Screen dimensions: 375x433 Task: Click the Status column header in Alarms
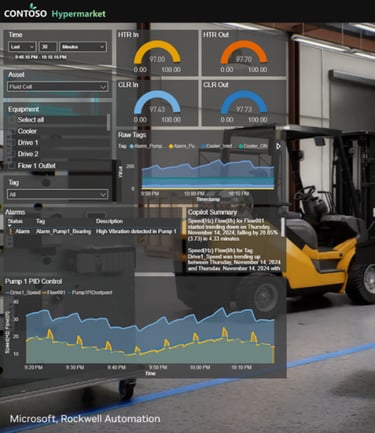click(15, 221)
